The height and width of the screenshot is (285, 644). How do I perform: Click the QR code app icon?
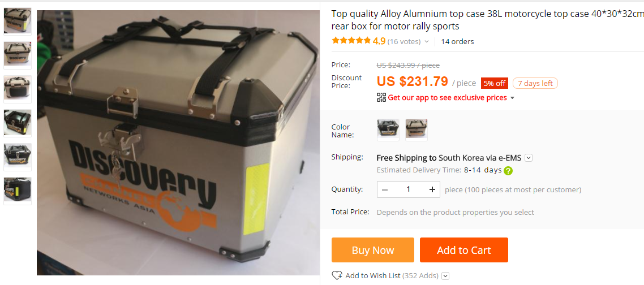381,97
